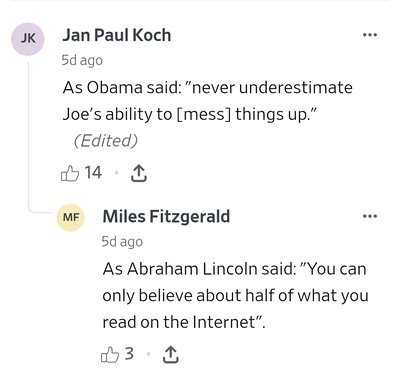Select the Obama quote comment text
The width and height of the screenshot is (400, 386).
click(207, 101)
